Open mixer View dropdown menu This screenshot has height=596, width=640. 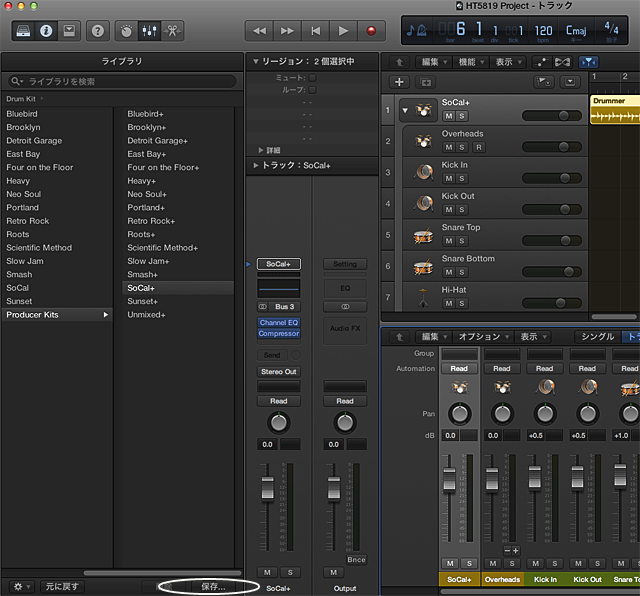click(x=533, y=337)
